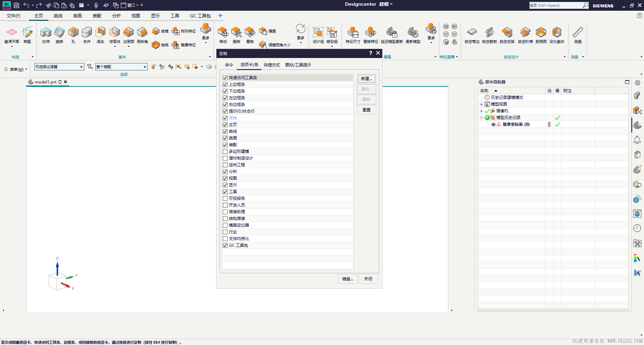Select the 孔 hole tool
The width and height of the screenshot is (644, 345).
[73, 35]
